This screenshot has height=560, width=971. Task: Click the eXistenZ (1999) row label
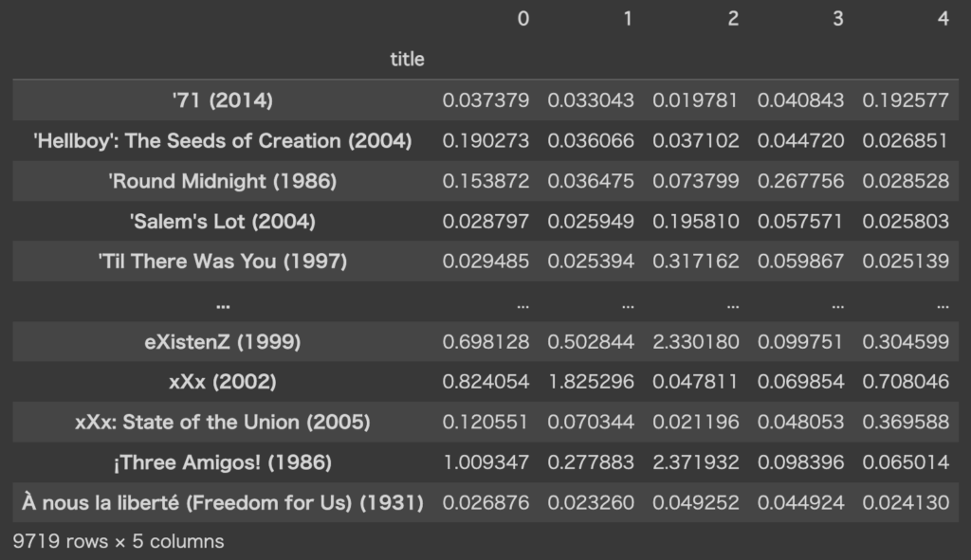pos(222,341)
